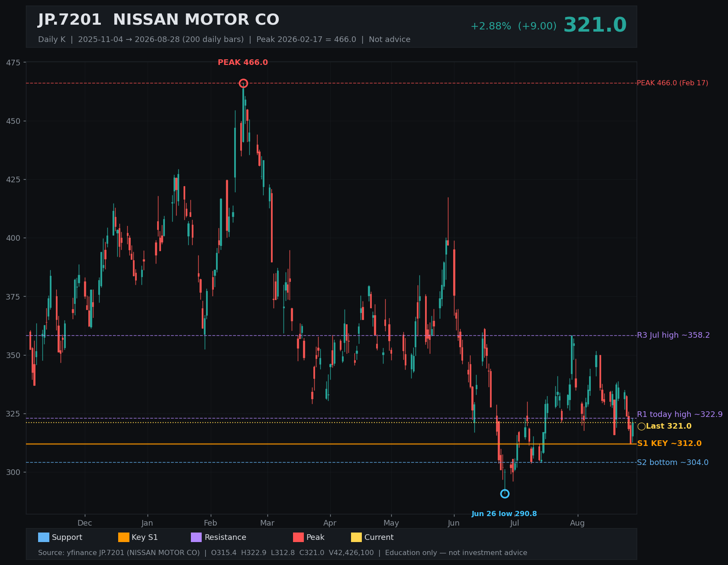
Task: Click the 'Jun 26 low 290.8' annotation
Action: [x=504, y=514]
